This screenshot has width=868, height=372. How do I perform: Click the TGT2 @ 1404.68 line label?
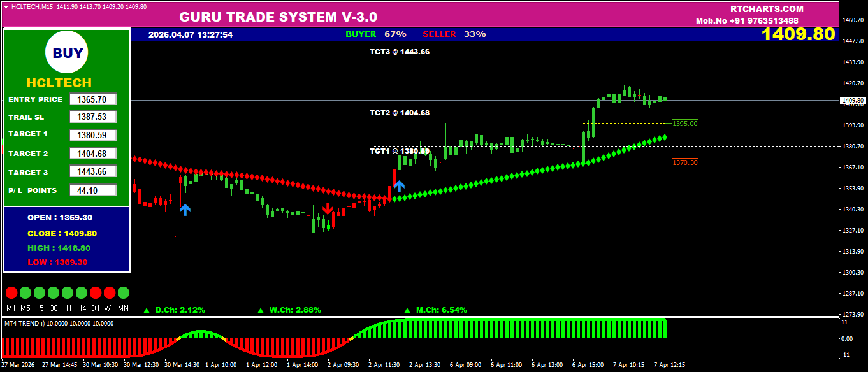click(x=400, y=113)
